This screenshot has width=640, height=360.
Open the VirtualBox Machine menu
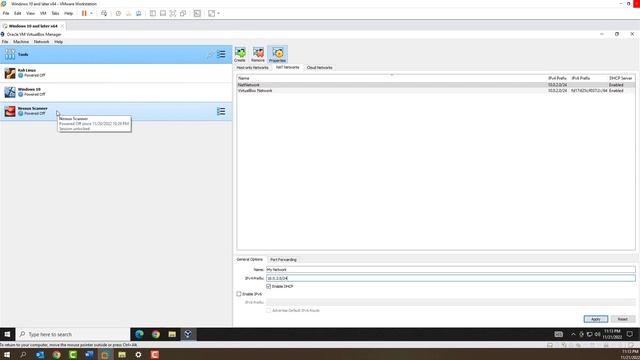click(21, 42)
